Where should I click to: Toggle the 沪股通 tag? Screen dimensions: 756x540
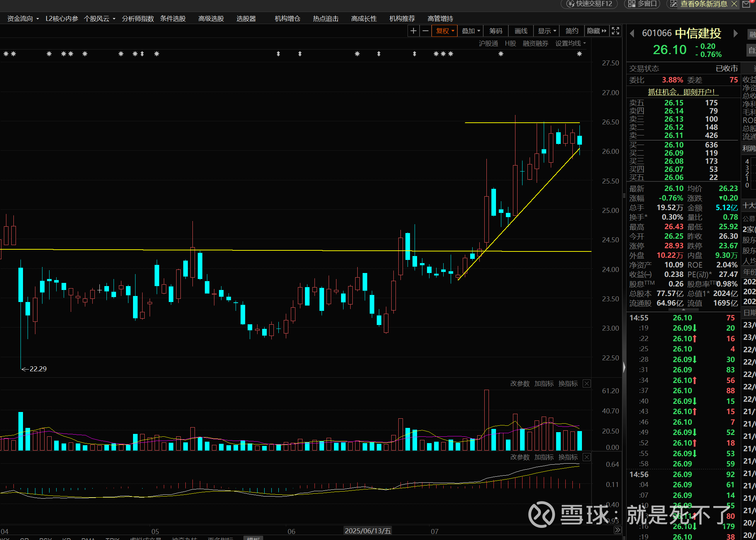pyautogui.click(x=488, y=43)
